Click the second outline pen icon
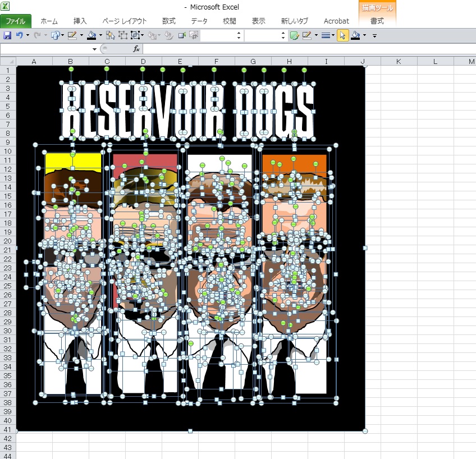This screenshot has width=476, height=459. tap(307, 35)
